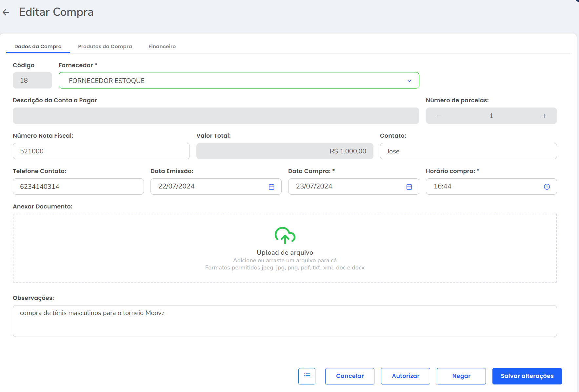
Task: Open the Data Compra calendar icon
Action: 409,186
